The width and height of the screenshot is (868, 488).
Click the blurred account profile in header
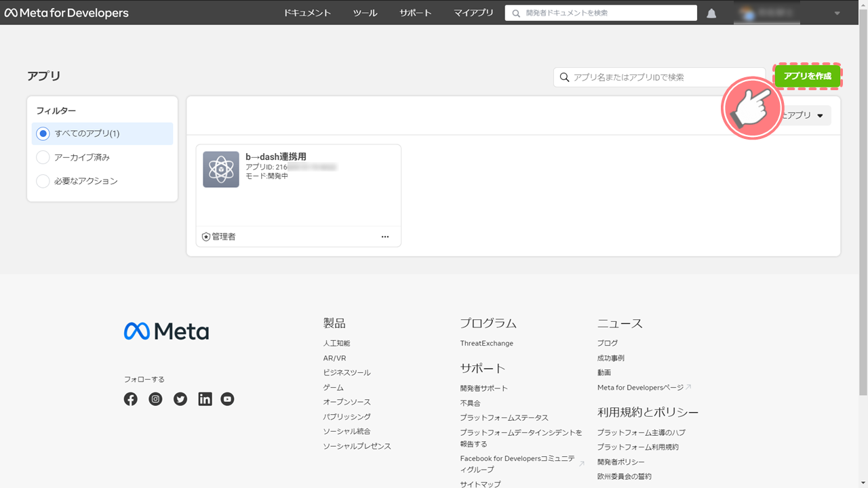point(767,13)
